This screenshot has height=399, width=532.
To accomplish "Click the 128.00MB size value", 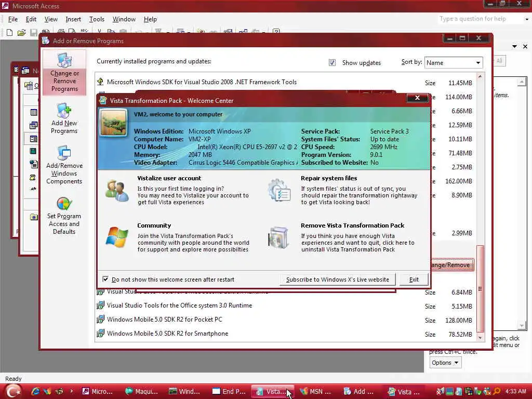I will pos(458,320).
